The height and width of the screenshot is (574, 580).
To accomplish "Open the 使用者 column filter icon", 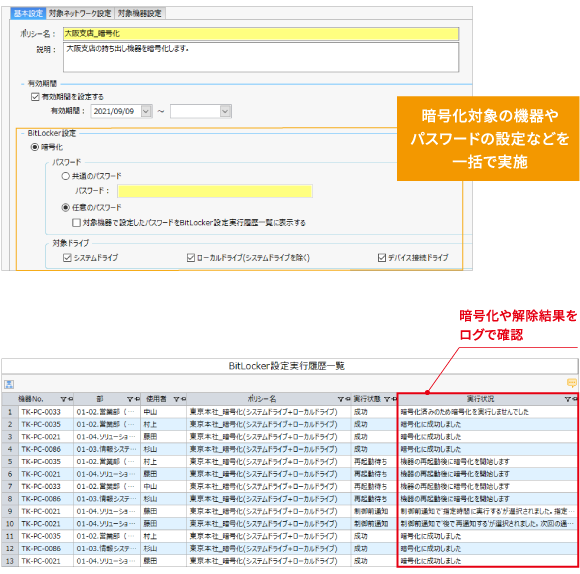I will click(x=176, y=399).
